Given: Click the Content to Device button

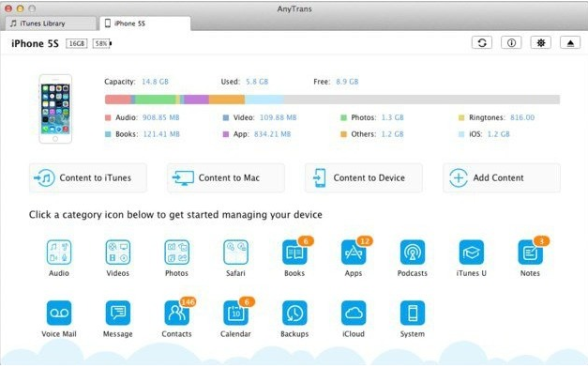Looking at the screenshot, I should (x=364, y=177).
